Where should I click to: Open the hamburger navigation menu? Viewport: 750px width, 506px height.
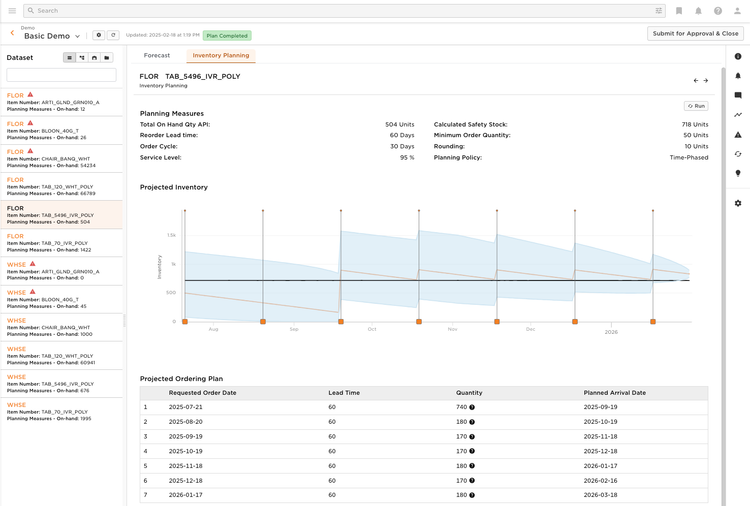(x=12, y=11)
